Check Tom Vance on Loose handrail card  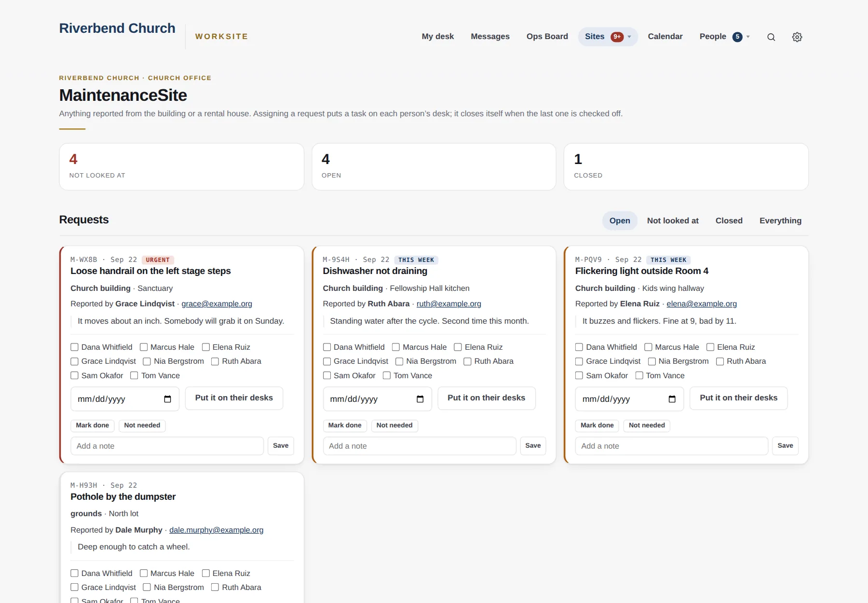click(134, 375)
